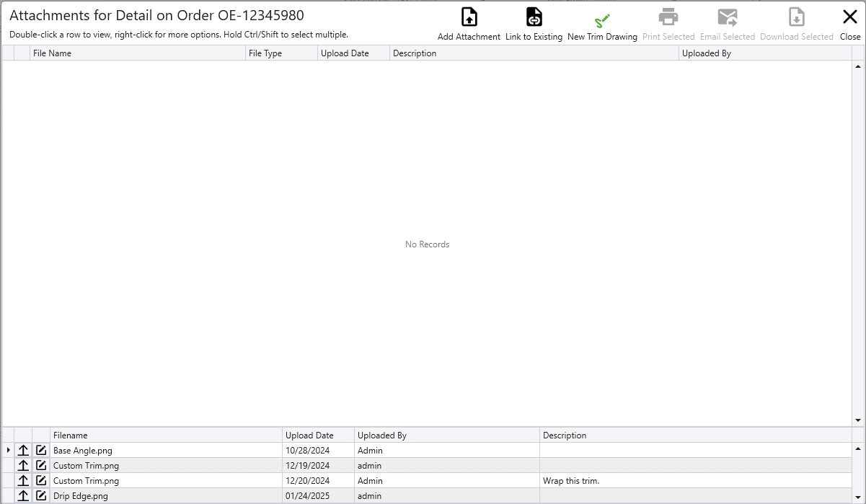The height and width of the screenshot is (504, 866).
Task: Click the upper grid scrollbar up arrow
Action: [x=858, y=66]
